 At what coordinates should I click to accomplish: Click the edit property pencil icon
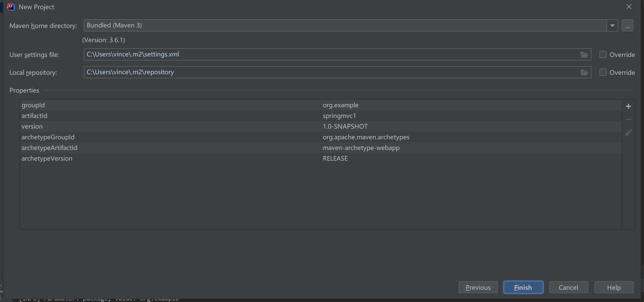(629, 133)
